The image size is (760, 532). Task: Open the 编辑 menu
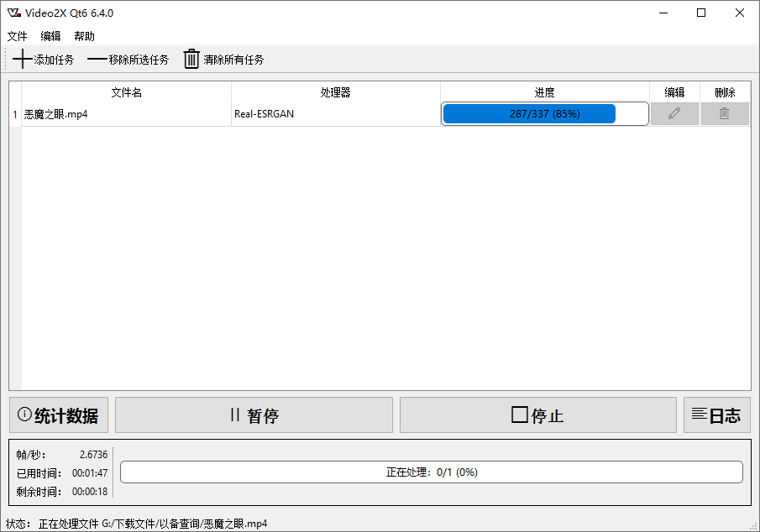point(51,36)
